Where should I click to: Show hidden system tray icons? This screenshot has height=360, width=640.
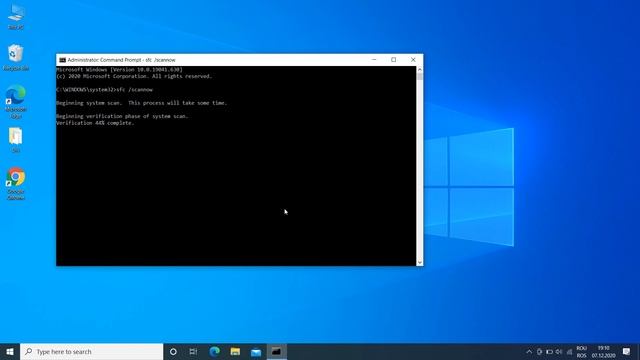coord(529,351)
